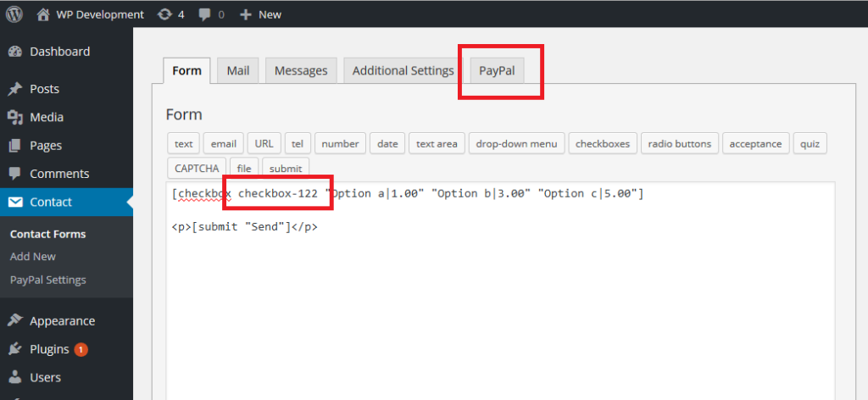Open the Contact menu item
Screen dimensions: 868x400
click(x=66, y=202)
